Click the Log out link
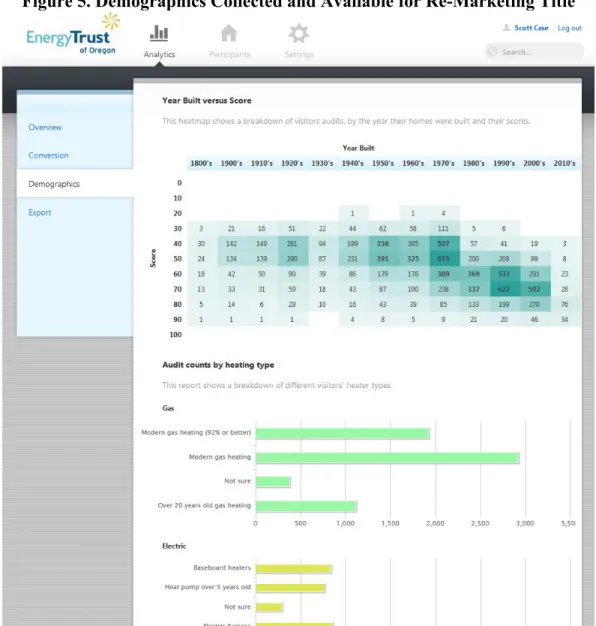This screenshot has width=596, height=626. pyautogui.click(x=569, y=28)
